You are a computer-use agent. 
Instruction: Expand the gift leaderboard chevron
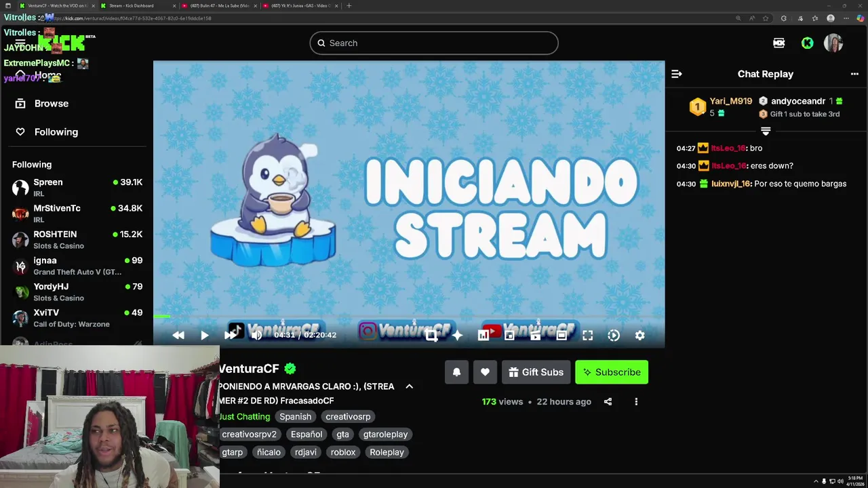766,131
